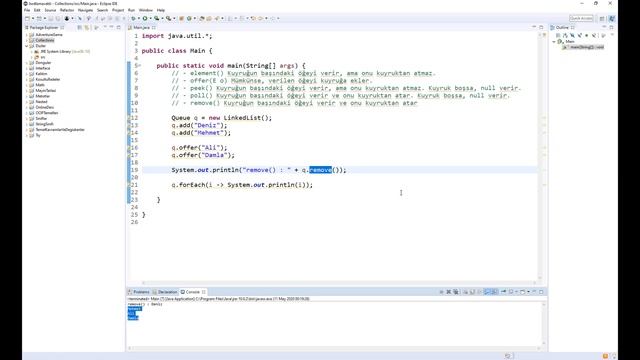Select the OOPTemeller project
The image size is (640, 360).
[47, 113]
